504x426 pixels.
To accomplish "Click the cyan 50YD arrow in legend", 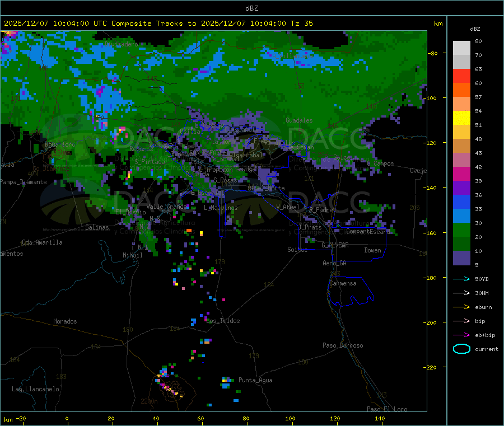I will [461, 279].
